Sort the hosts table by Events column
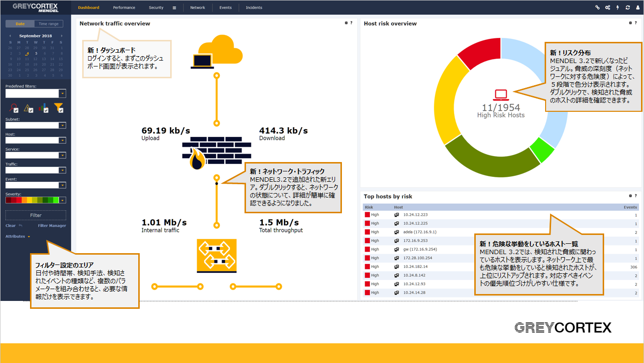Viewport: 644px width, 363px height. pos(630,207)
